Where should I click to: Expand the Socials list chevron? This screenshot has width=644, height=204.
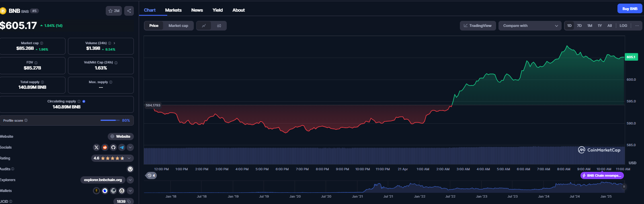pos(130,147)
